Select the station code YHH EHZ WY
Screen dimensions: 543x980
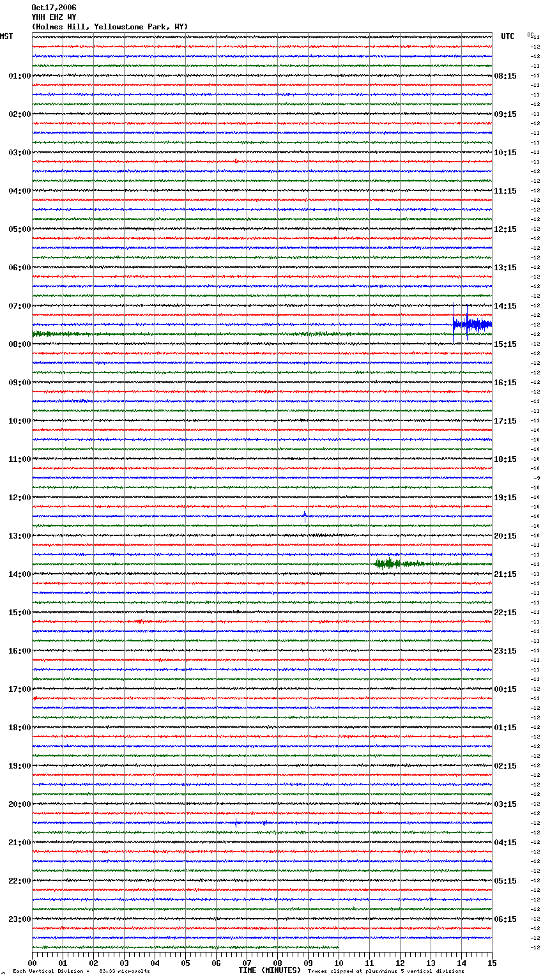[54, 17]
